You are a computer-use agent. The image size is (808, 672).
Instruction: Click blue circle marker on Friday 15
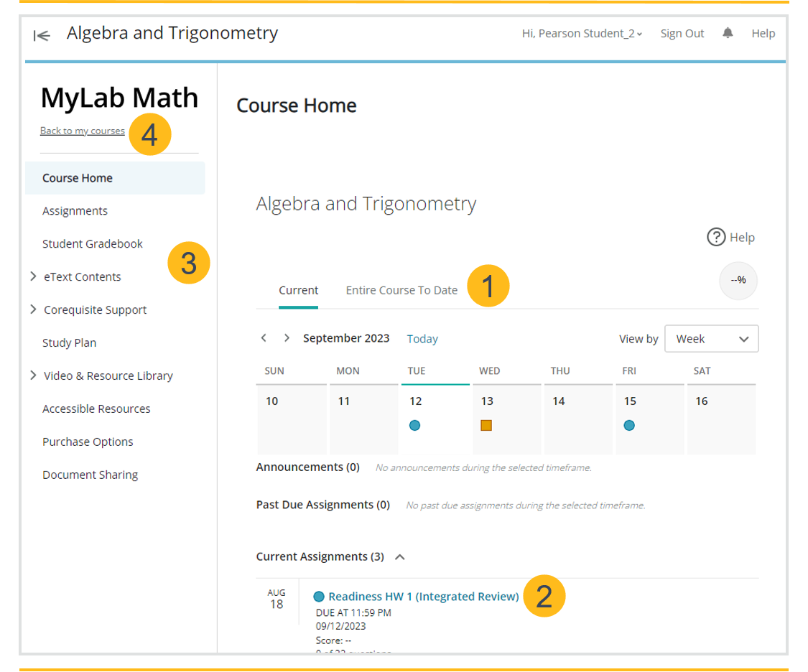pos(629,425)
